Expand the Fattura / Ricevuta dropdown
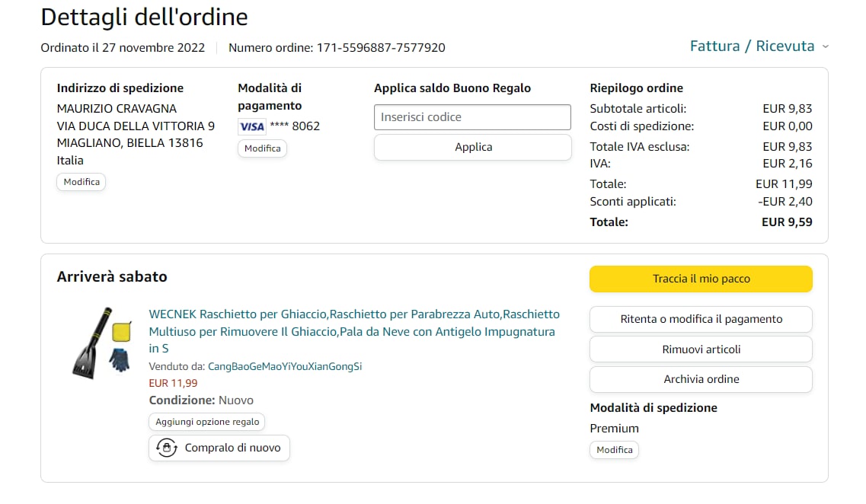Image resolution: width=866 pixels, height=504 pixels. (759, 46)
